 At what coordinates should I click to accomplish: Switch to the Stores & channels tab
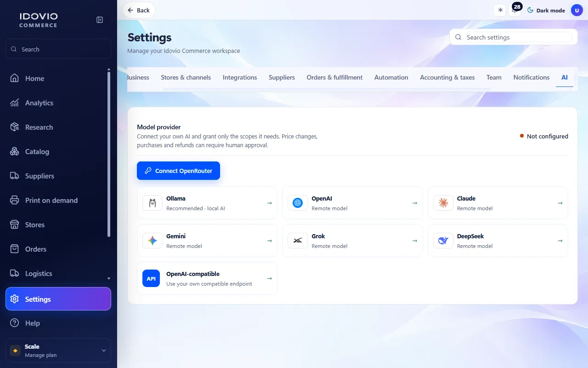(186, 77)
